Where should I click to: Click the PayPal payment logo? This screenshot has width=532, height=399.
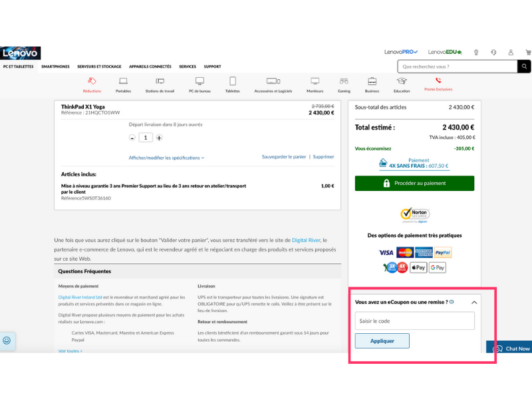point(443,253)
